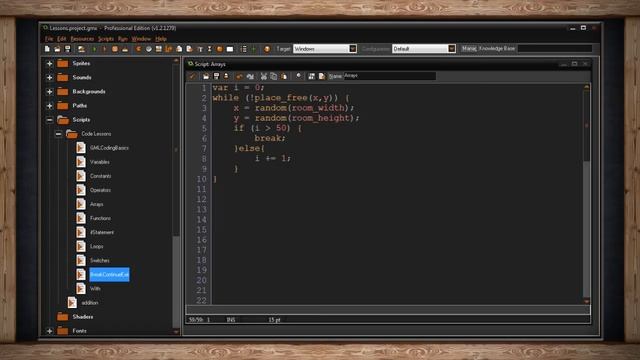
Task: Select the Constants script
Action: 100,176
